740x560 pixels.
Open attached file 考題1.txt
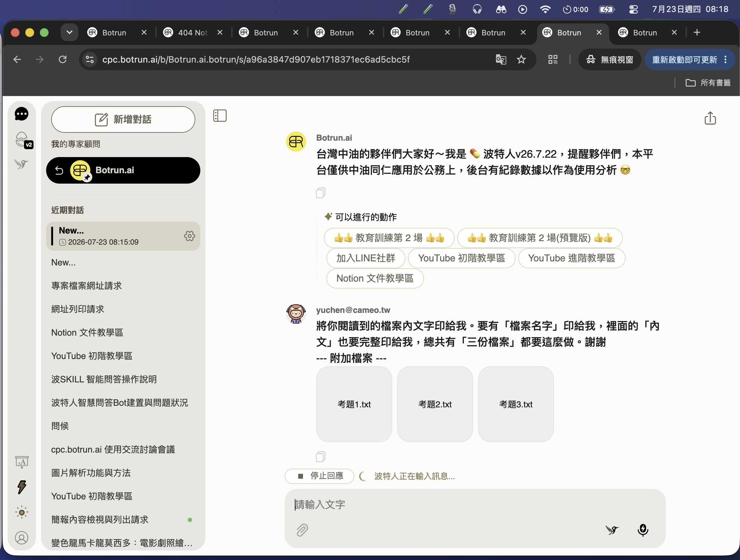coord(354,404)
